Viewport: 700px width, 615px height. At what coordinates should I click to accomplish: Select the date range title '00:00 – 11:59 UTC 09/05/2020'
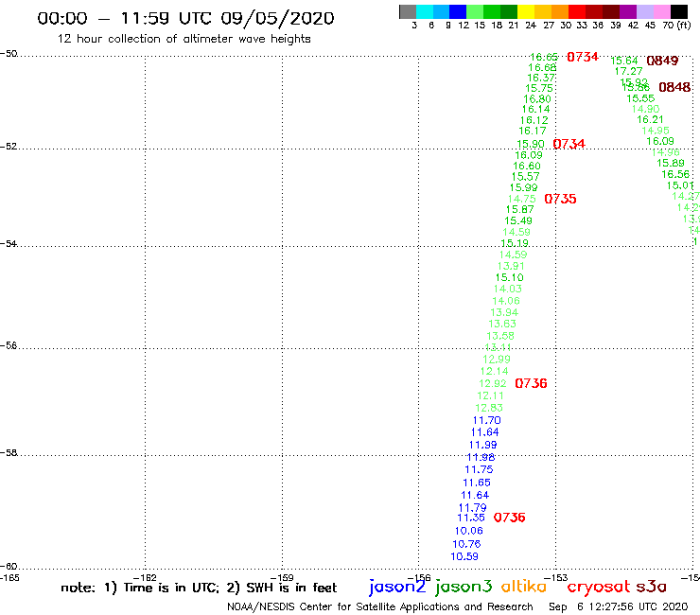[x=185, y=18]
